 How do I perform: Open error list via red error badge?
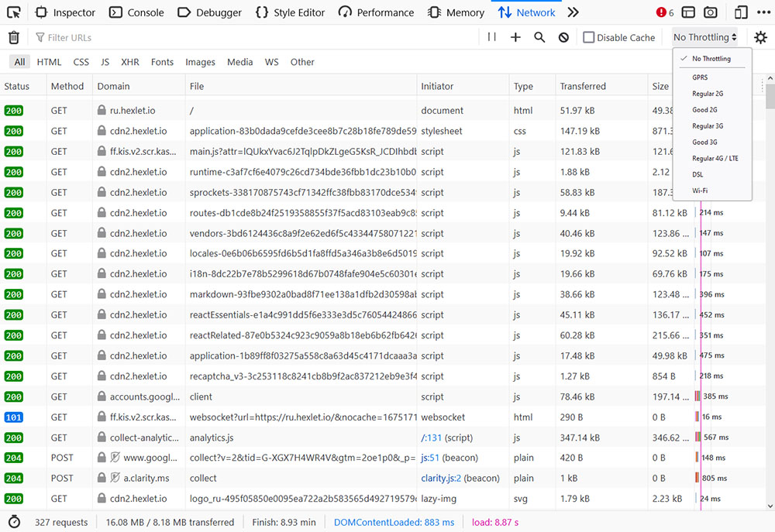[x=660, y=12]
